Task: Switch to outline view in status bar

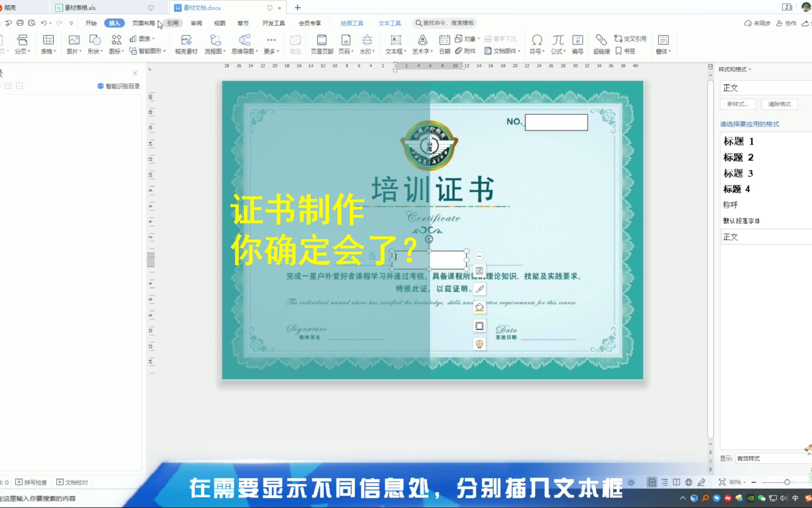Action: 665,482
